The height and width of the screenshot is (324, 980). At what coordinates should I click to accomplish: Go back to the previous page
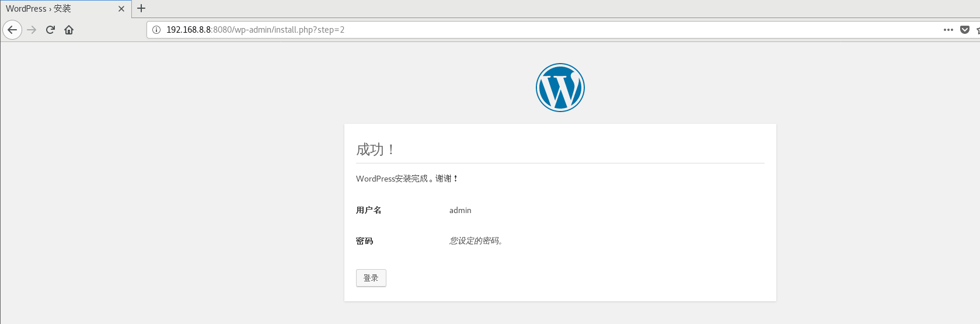[12, 30]
